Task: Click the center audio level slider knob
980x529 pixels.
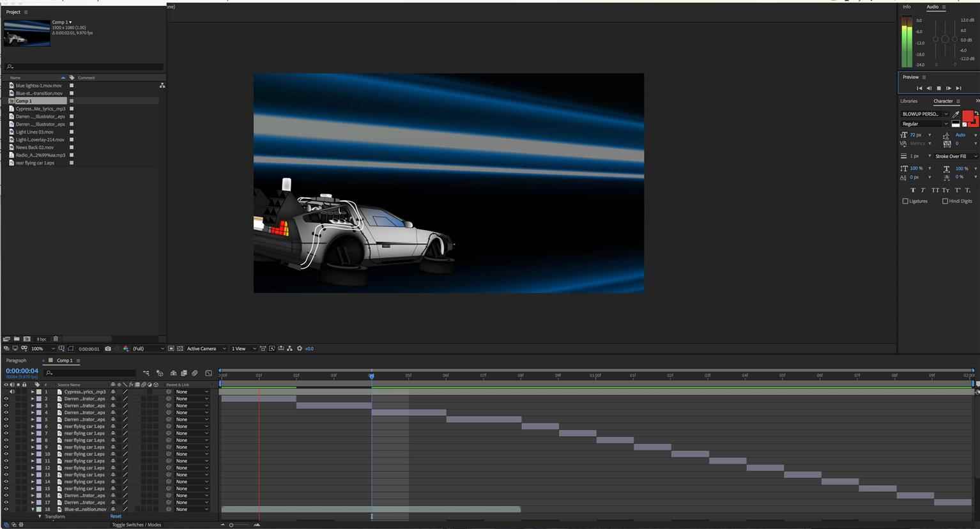Action: click(945, 39)
